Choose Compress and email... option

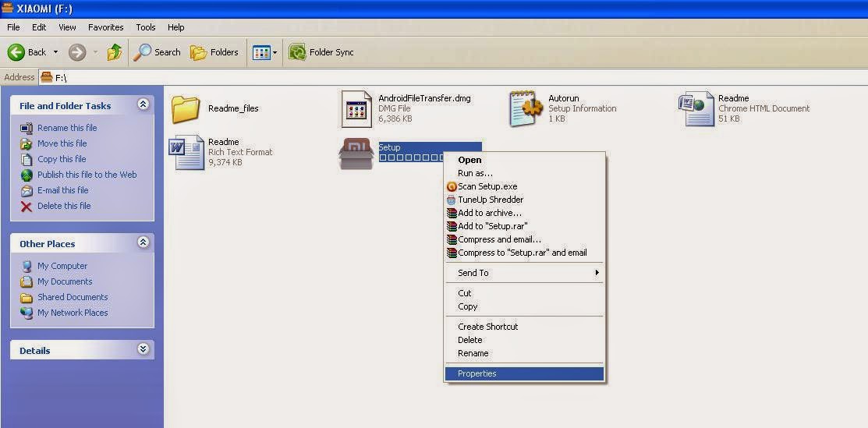pos(524,240)
